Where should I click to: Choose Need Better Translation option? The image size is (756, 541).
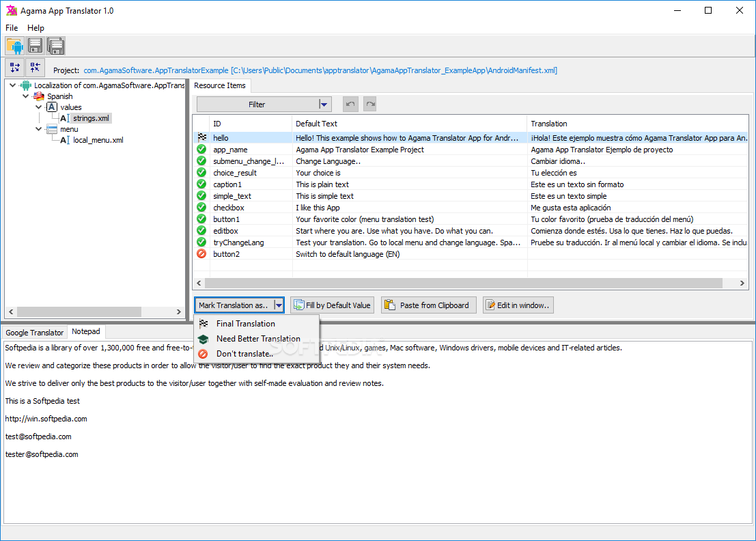coord(257,339)
